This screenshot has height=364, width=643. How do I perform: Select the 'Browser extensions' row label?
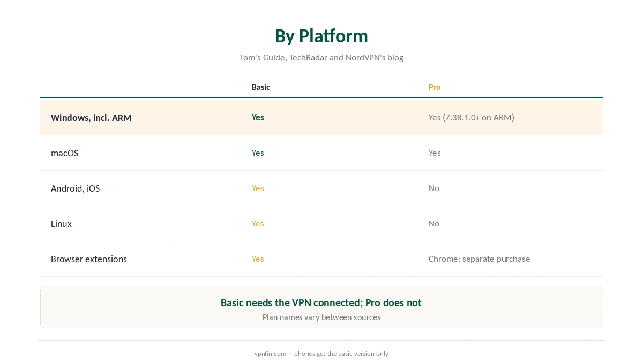click(89, 259)
